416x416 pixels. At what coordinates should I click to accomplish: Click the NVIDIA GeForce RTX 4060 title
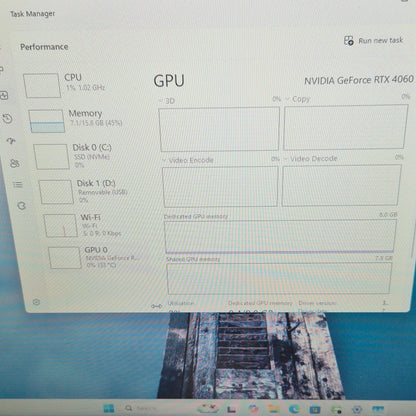pos(359,80)
